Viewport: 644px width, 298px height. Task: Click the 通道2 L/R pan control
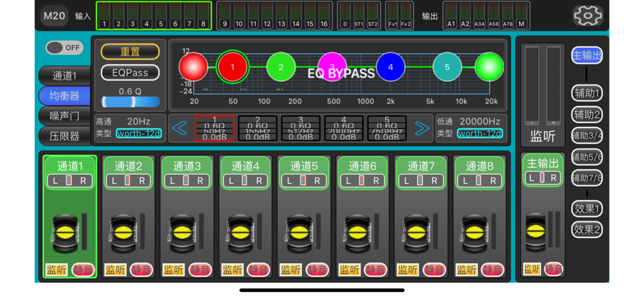(128, 180)
